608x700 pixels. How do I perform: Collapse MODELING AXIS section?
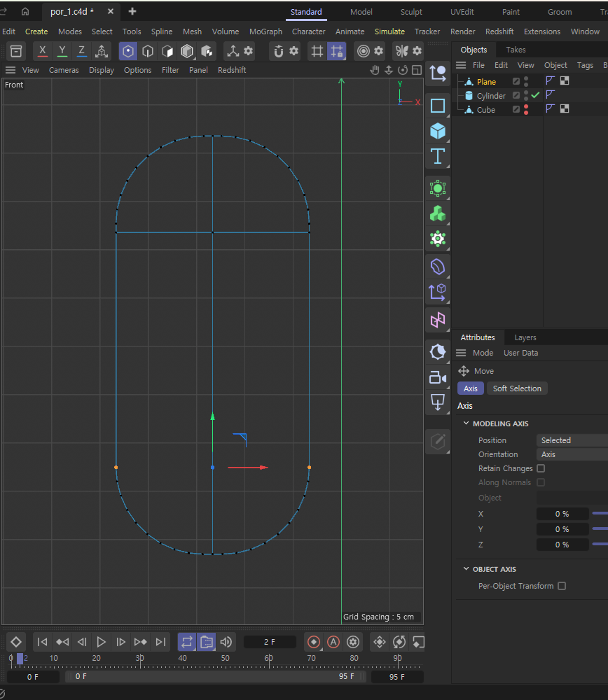tap(466, 423)
